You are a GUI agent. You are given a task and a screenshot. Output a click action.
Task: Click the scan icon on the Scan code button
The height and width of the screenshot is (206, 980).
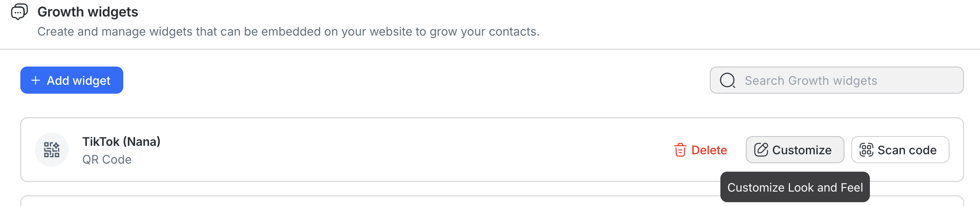click(866, 150)
